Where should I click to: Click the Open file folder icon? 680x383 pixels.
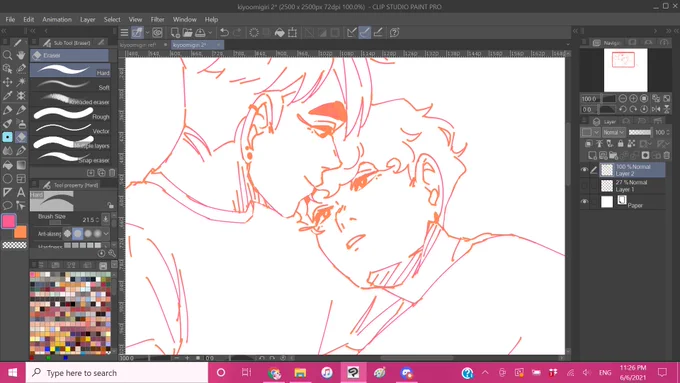187,33
